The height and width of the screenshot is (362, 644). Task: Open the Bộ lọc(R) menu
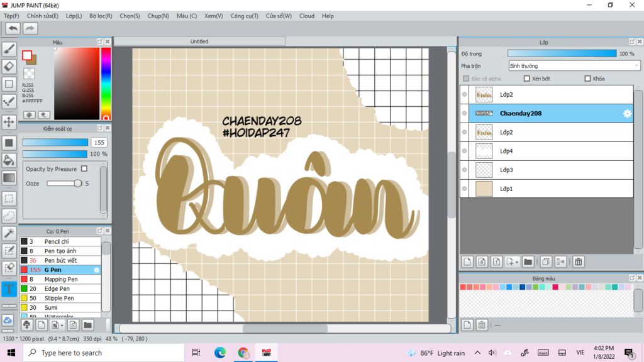(x=101, y=16)
